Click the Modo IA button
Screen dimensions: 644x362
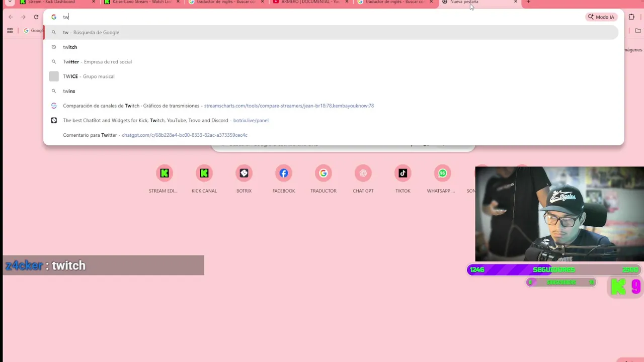click(601, 17)
